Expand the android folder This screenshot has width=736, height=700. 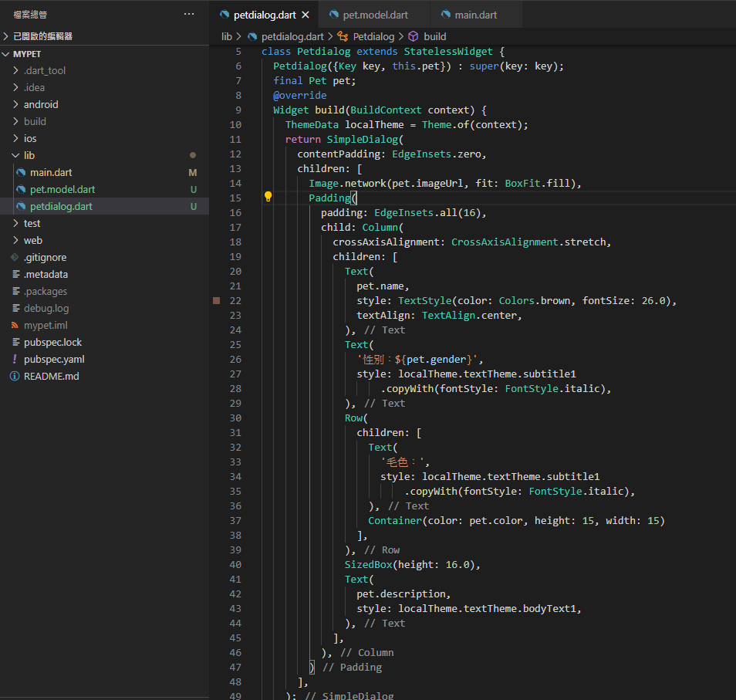click(41, 104)
